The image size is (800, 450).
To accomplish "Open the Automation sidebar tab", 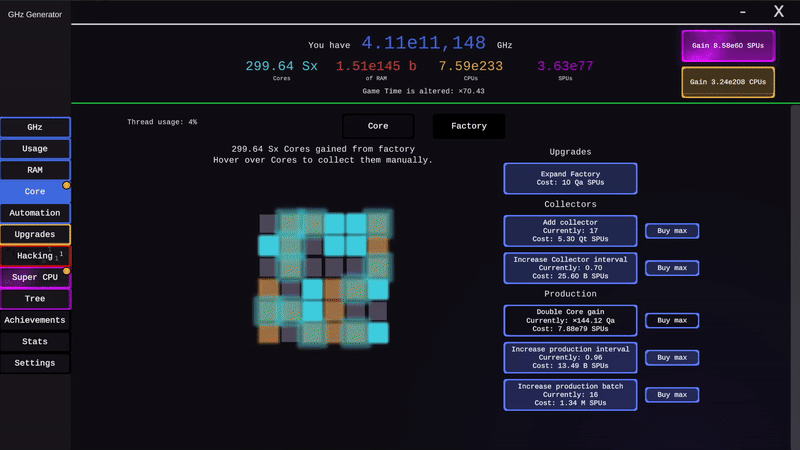I will point(35,213).
